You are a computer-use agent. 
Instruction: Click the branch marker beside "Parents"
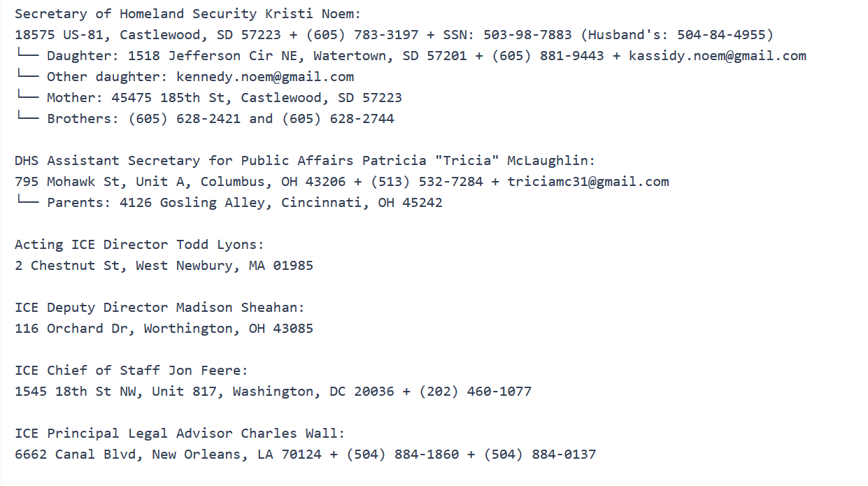pyautogui.click(x=27, y=203)
